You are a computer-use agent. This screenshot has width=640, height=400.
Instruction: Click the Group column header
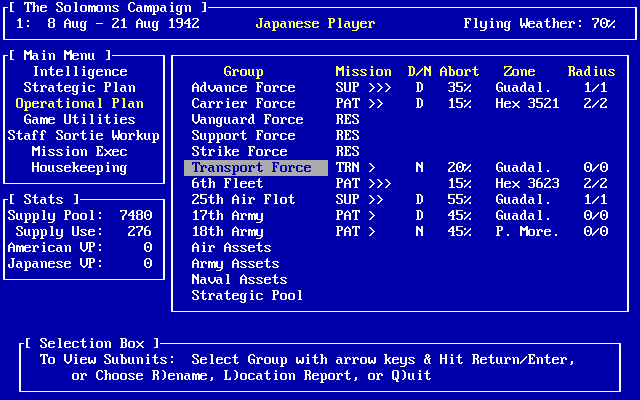click(x=243, y=71)
